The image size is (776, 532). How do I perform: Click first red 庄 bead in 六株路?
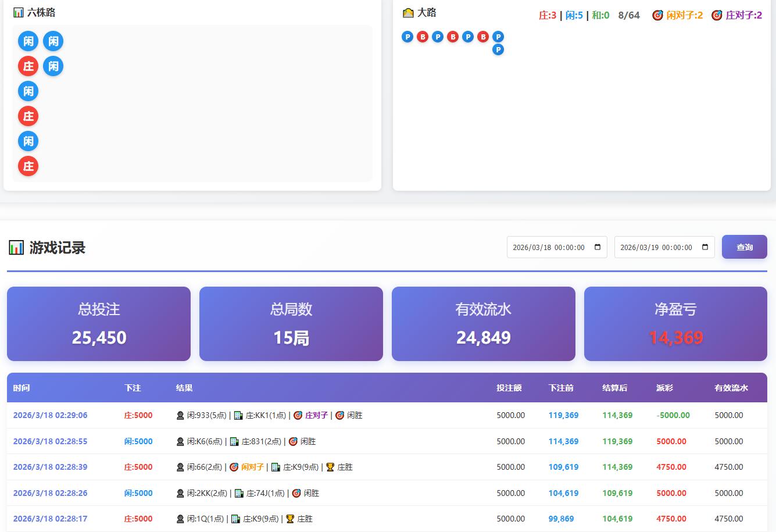[28, 66]
